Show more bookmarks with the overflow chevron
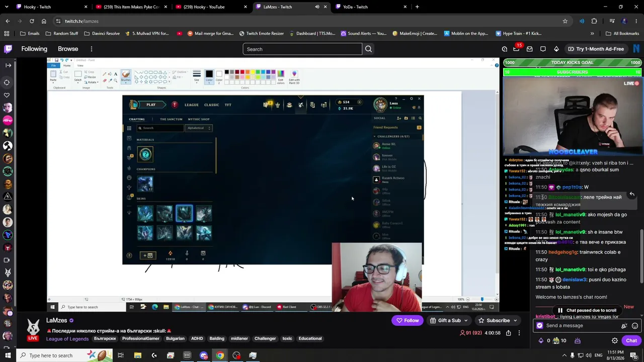Screen dimensions: 644x362 [x=592, y=34]
